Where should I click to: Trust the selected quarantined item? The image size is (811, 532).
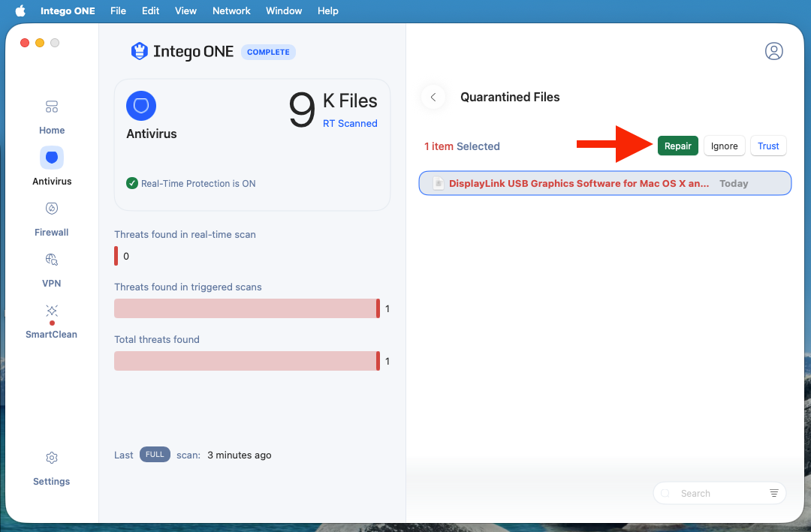[768, 146]
